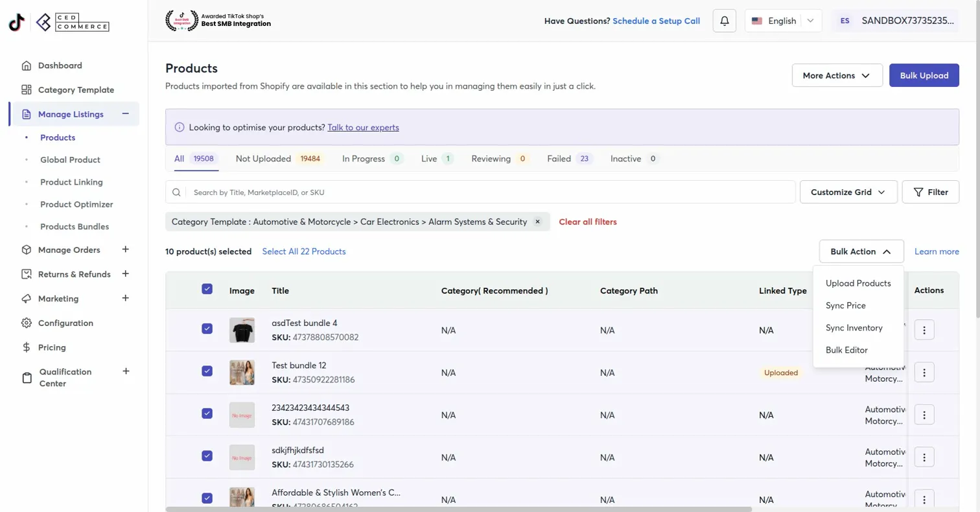Screen dimensions: 980x512
Task: Open Dashboard via home icon
Action: pos(27,65)
